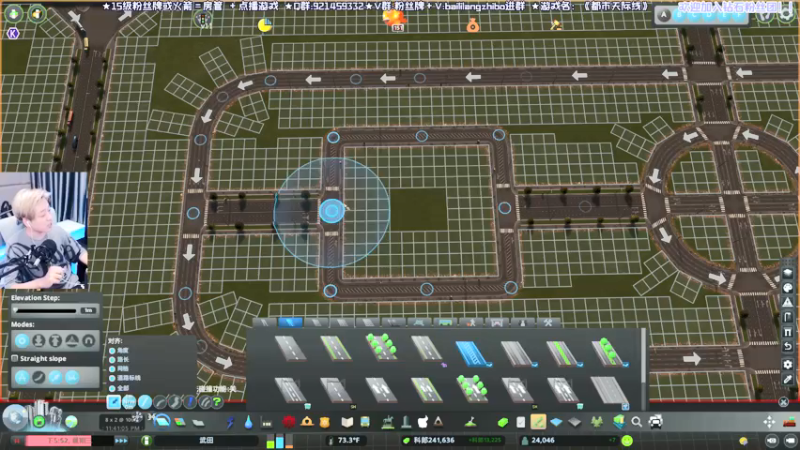This screenshot has width=800, height=450.
Task: Select the upgrade road exclamation tool
Action: [190, 402]
